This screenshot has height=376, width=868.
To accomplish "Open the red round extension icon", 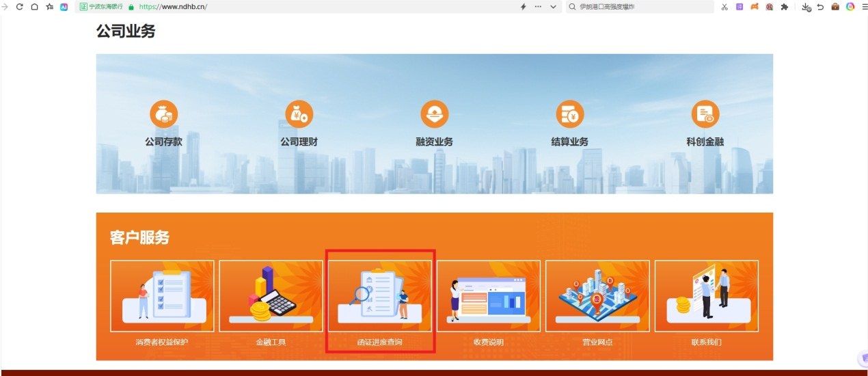I will point(770,7).
